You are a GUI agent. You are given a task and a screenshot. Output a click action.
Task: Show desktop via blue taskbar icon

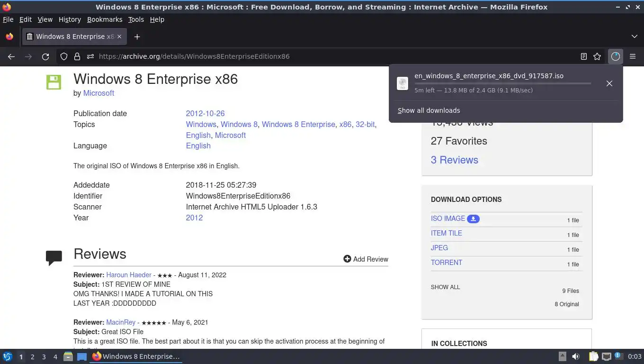click(82, 356)
